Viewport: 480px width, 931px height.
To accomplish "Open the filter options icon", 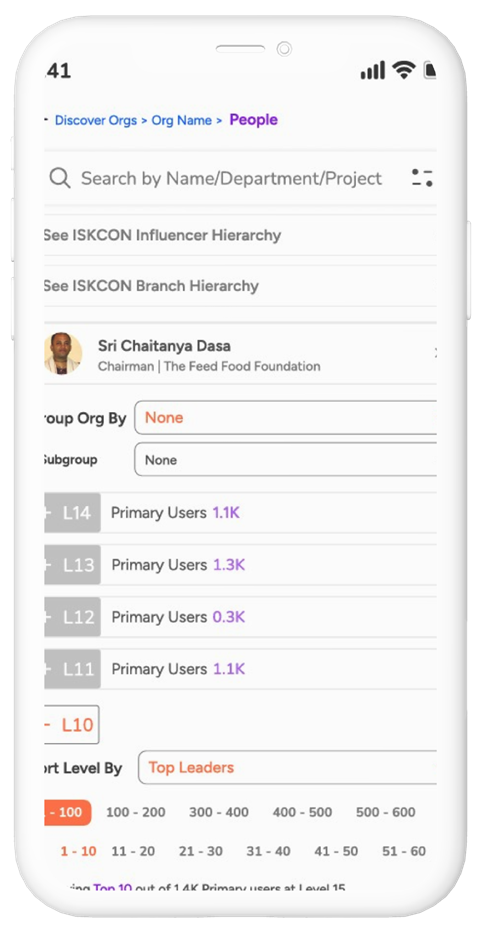I will [422, 178].
